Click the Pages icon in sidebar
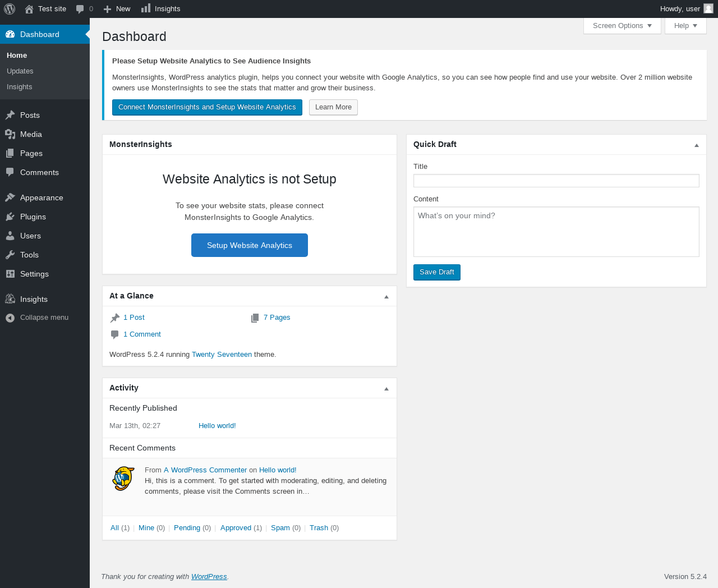Screen dimensions: 718x588 click(10, 153)
